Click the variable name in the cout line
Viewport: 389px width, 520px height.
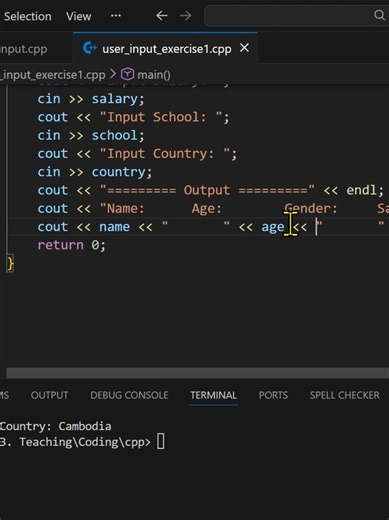click(x=114, y=227)
